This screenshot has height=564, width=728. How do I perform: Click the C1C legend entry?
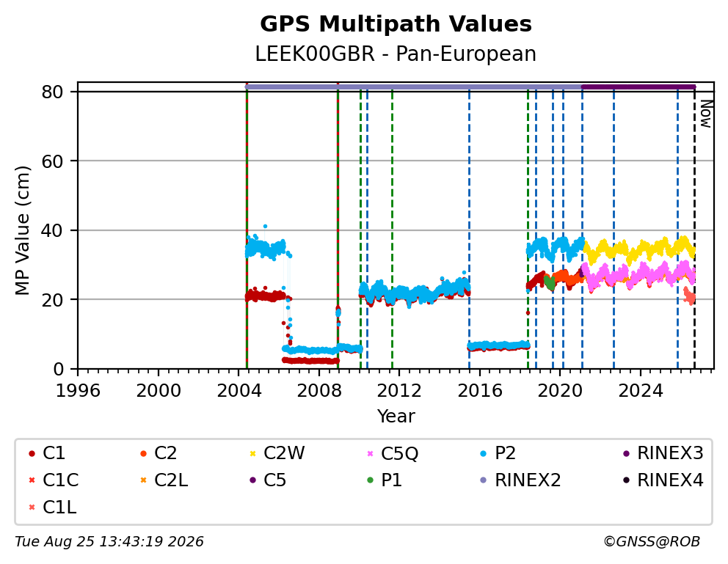[54, 480]
